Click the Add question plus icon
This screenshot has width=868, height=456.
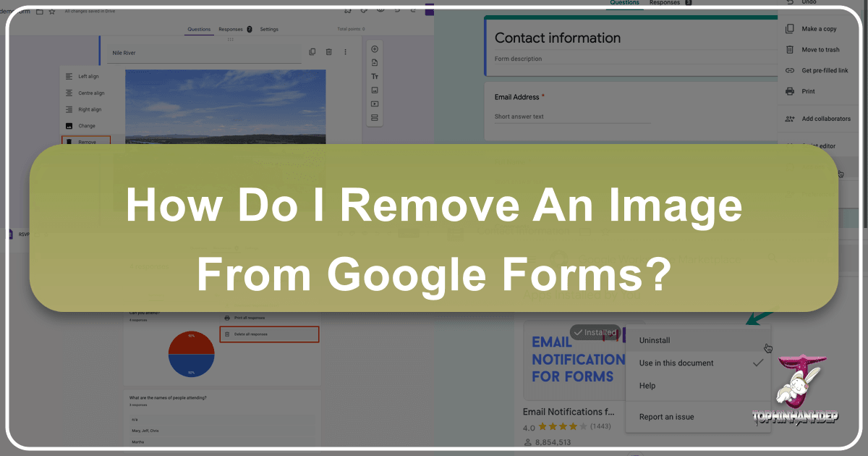coord(375,49)
